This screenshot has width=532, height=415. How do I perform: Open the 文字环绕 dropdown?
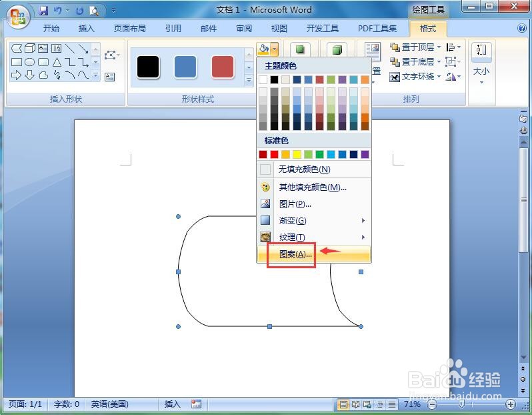click(x=439, y=77)
